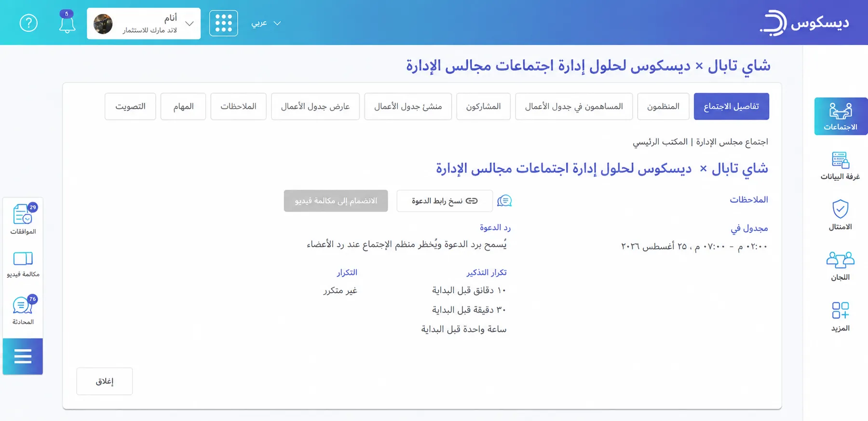Click the غير متكرر recurrence value
This screenshot has width=868, height=421.
point(340,290)
